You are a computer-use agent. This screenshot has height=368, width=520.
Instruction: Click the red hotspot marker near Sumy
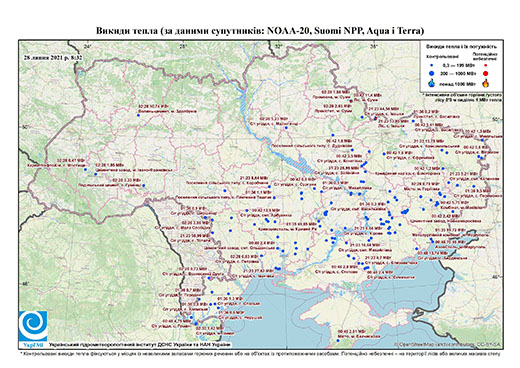pos(351,101)
